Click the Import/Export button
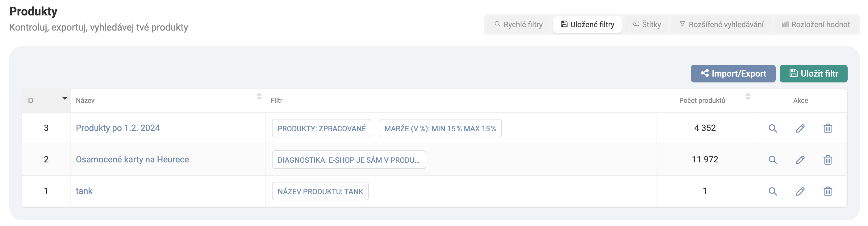Viewport: 868px width, 226px height. [732, 73]
